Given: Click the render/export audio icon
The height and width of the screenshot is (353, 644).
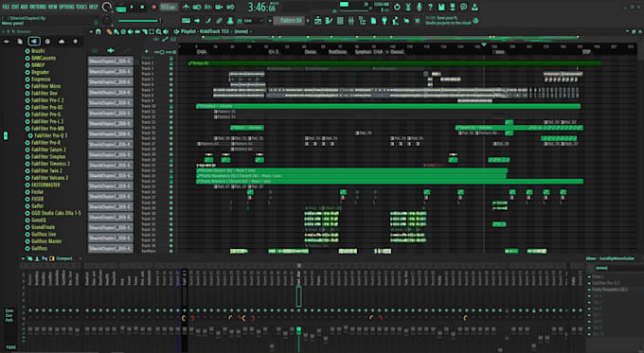Looking at the screenshot, I should 453,7.
